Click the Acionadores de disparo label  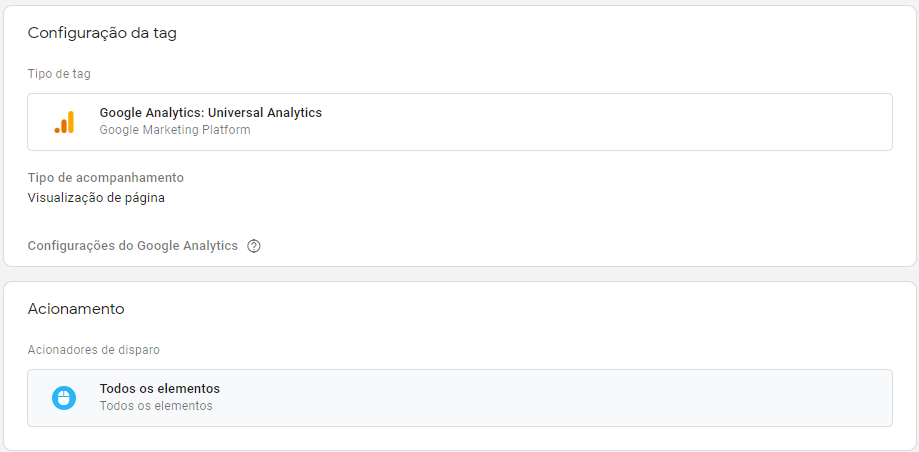(93, 350)
